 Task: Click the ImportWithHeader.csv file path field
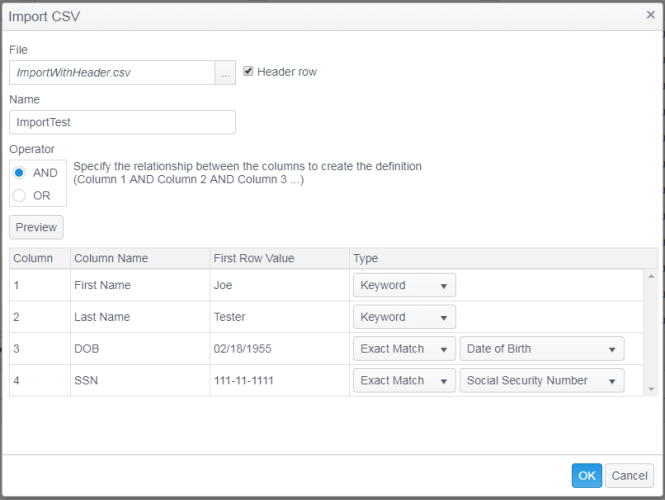click(x=111, y=73)
